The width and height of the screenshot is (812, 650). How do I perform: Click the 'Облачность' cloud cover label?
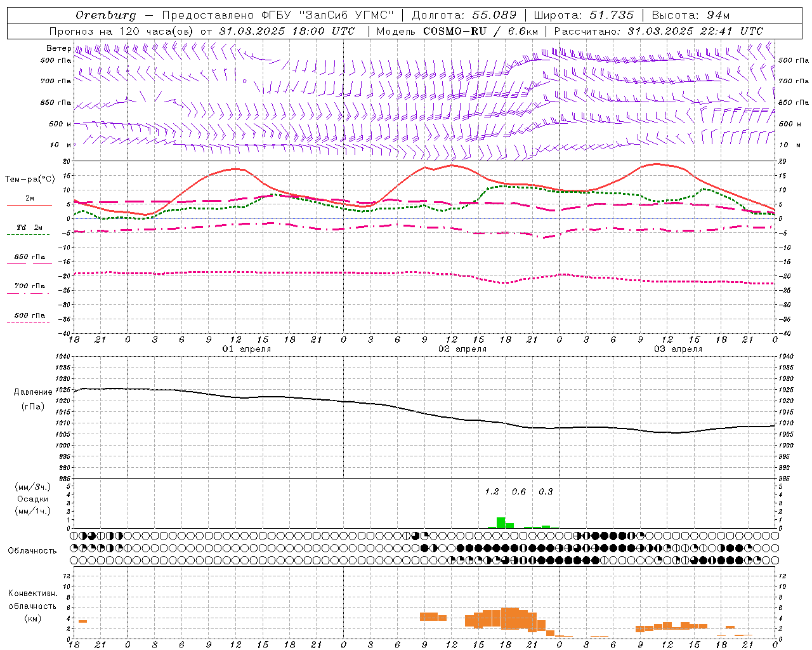[x=32, y=550]
